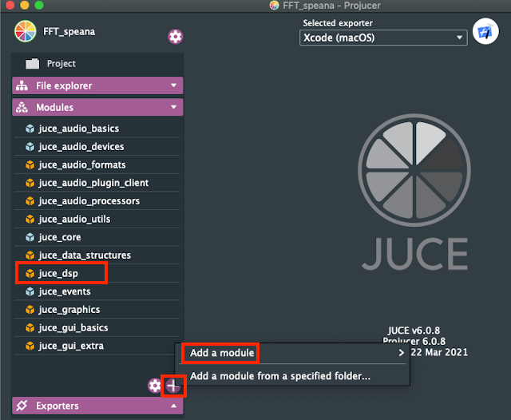Click the 22 Mar 2021 date text
The width and height of the screenshot is (511, 420).
[x=439, y=352]
